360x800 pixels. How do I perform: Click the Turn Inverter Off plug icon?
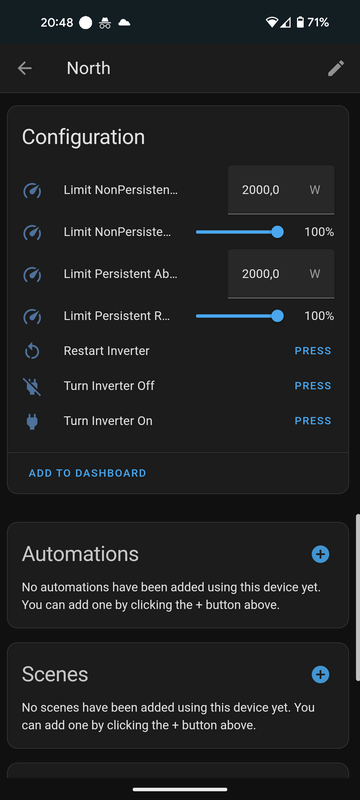pyautogui.click(x=32, y=386)
